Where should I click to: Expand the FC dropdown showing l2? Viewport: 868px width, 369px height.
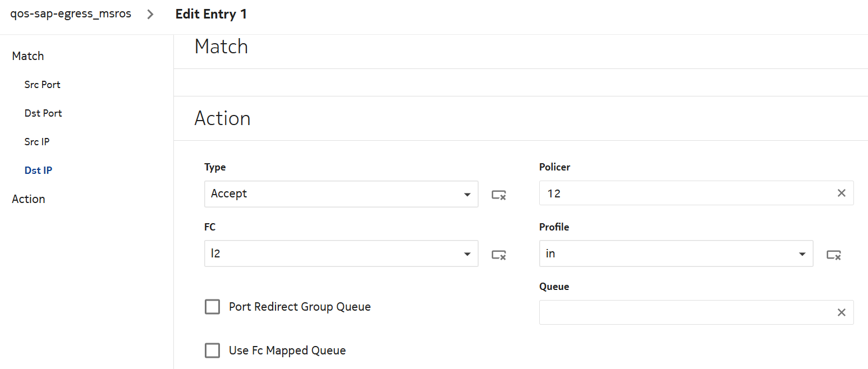point(341,254)
